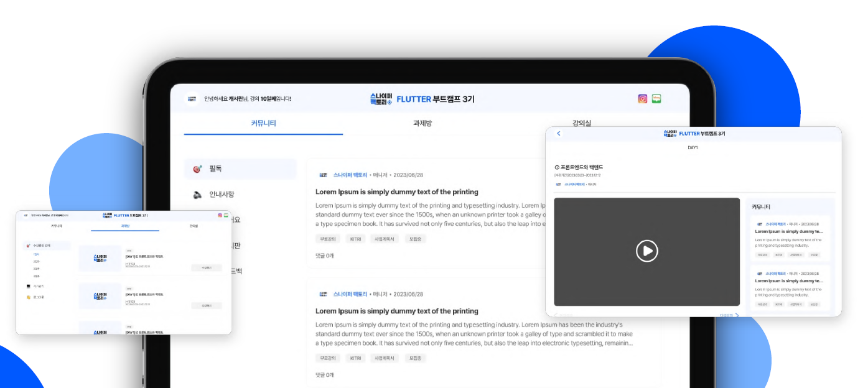Viewport: 868px width, 388px height.
Task: Click dart target icon next to 필독
Action: pos(197,169)
